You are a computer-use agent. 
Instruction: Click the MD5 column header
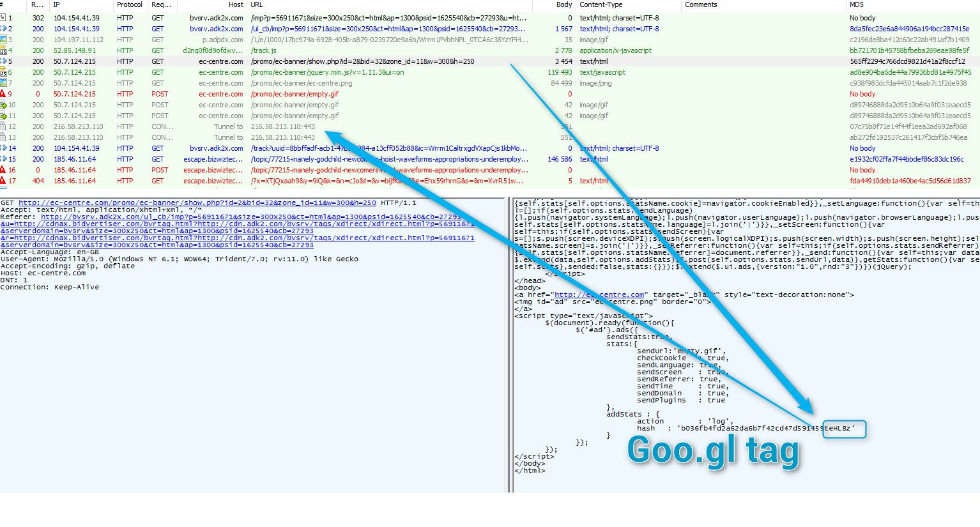point(856,4)
